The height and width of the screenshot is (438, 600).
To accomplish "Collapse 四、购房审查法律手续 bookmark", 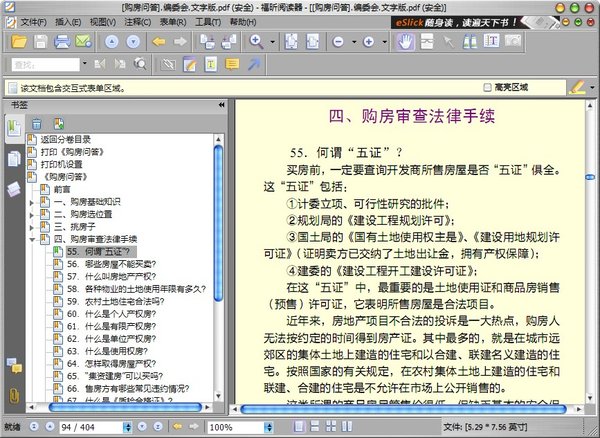I will (x=32, y=240).
